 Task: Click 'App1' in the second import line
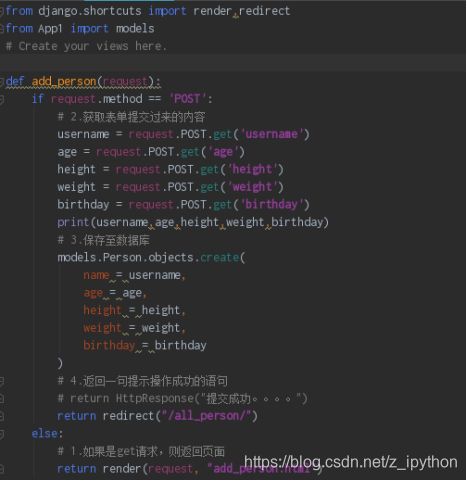[50, 29]
